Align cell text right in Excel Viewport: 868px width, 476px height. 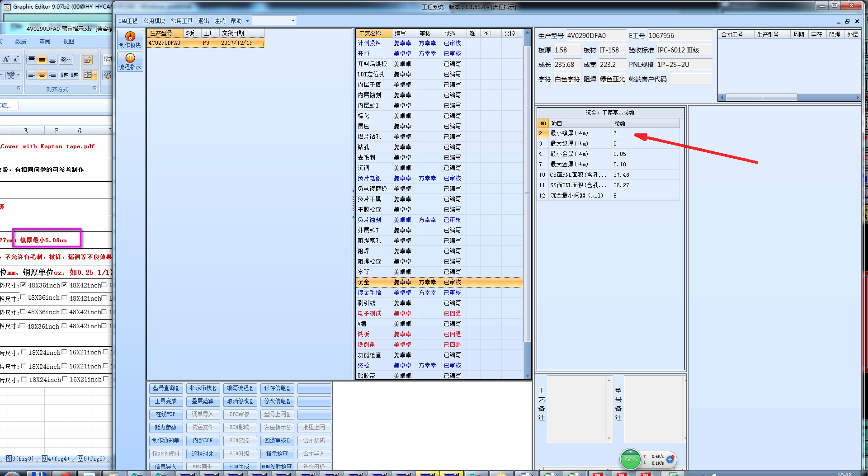coord(52,75)
